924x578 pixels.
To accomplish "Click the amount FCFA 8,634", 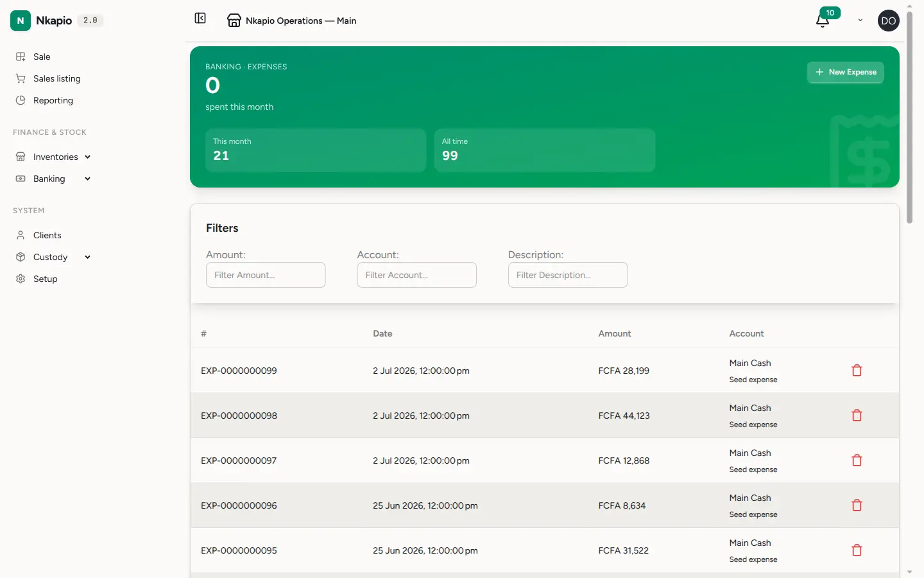I will [622, 505].
